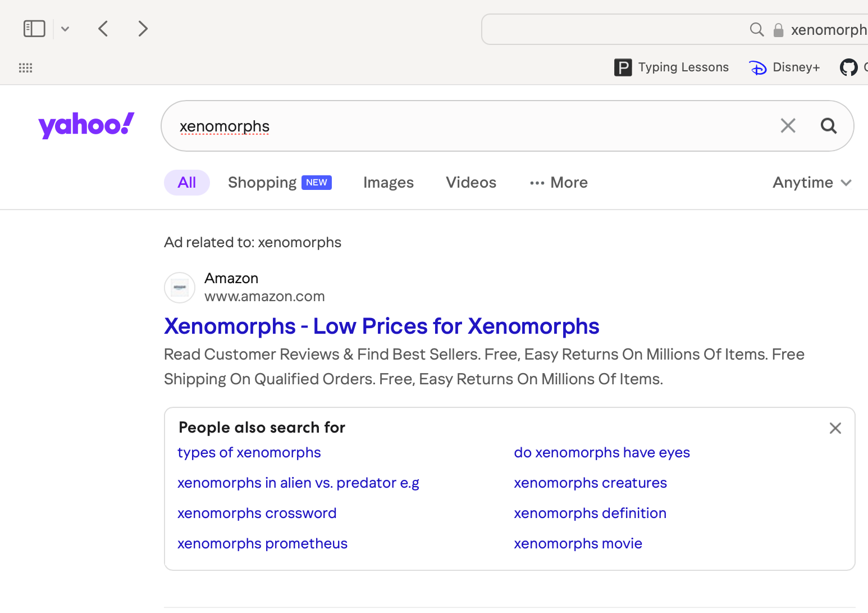Image resolution: width=868 pixels, height=613 pixels.
Task: Open the Typing Lessons bookmark
Action: [671, 67]
